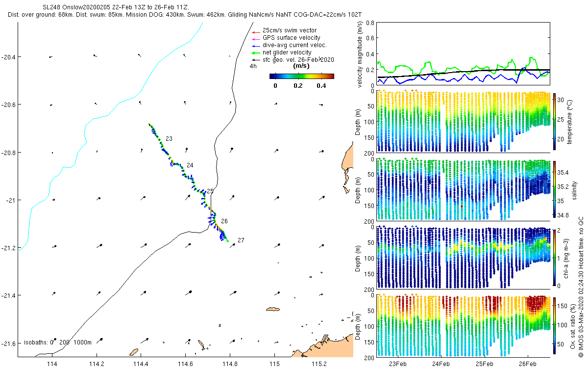Screen dimensions: 588x368
Task: Click the '24Feb' date tick
Action: click(441, 364)
